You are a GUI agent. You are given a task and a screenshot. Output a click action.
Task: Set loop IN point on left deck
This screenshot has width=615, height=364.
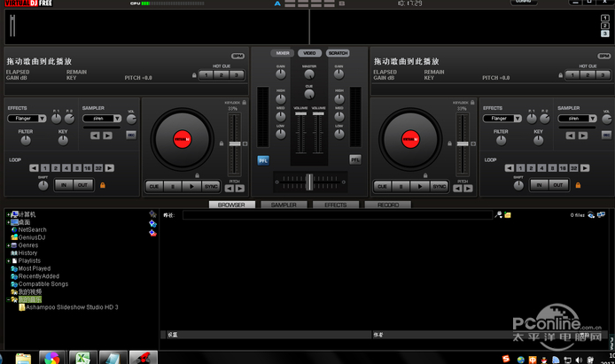tap(64, 185)
